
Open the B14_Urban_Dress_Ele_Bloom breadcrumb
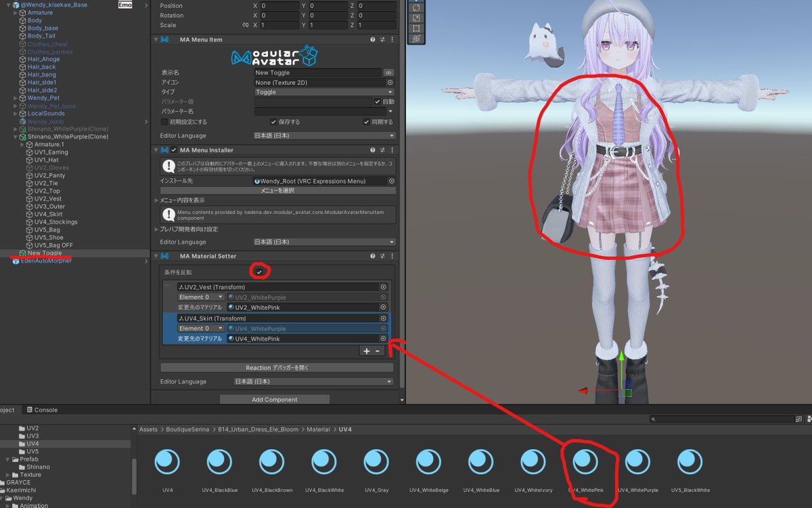(258, 429)
